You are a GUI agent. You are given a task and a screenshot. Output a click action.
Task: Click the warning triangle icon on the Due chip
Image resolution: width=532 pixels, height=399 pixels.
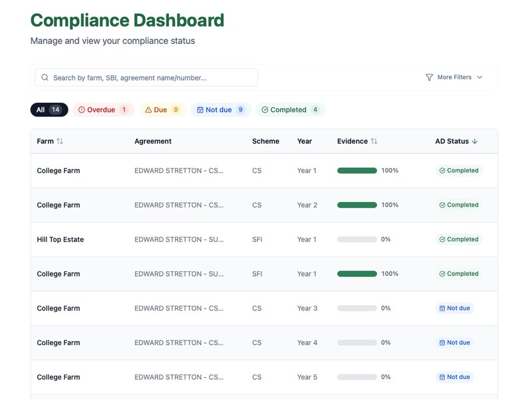pyautogui.click(x=149, y=110)
